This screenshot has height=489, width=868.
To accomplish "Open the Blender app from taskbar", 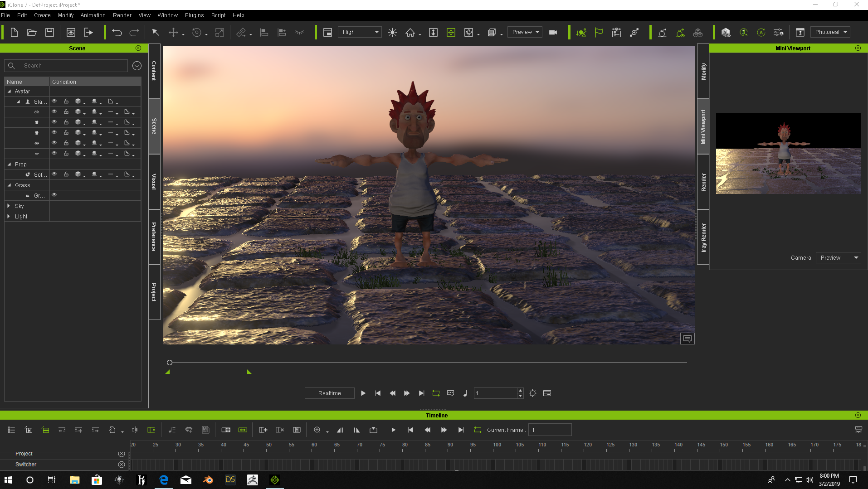I will (x=208, y=479).
